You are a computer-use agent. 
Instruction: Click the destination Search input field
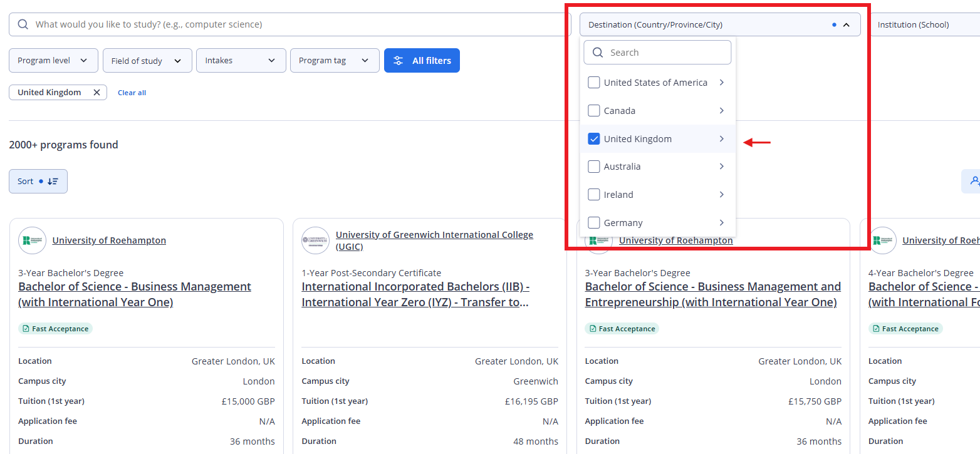[x=657, y=53]
